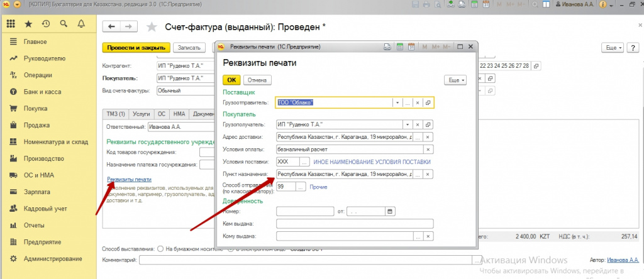Image resolution: width=644 pixels, height=279 pixels.
Task: Open date picker next to доверенность date
Action: tap(390, 211)
